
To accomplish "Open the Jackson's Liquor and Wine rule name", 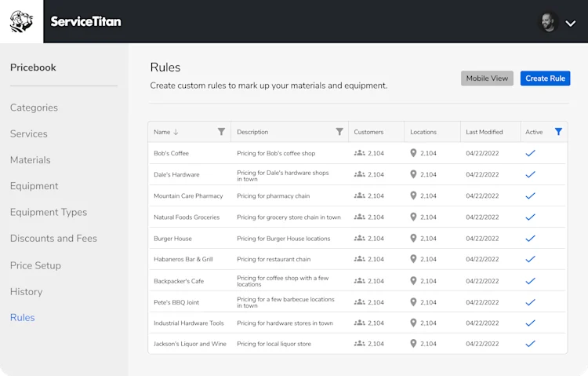I will [191, 344].
